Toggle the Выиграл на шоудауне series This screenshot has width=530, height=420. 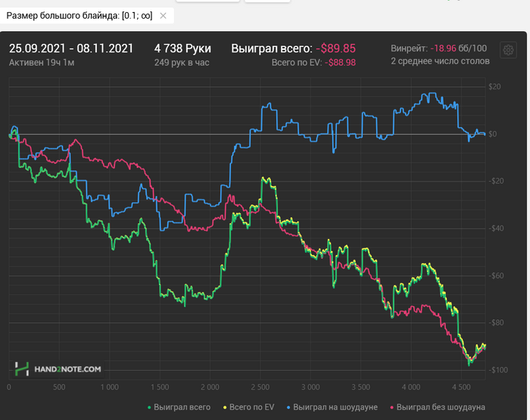pos(335,407)
